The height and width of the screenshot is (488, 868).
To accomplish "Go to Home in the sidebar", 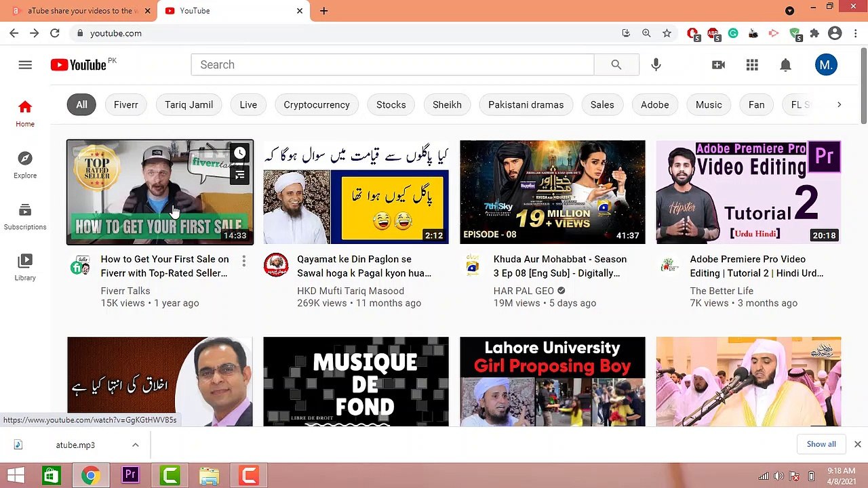I will pos(25,114).
